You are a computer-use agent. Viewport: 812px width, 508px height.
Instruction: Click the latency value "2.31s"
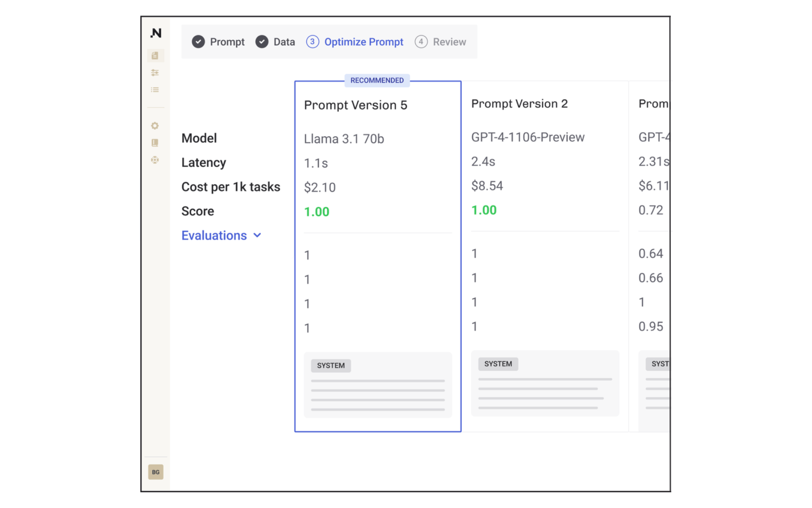654,162
